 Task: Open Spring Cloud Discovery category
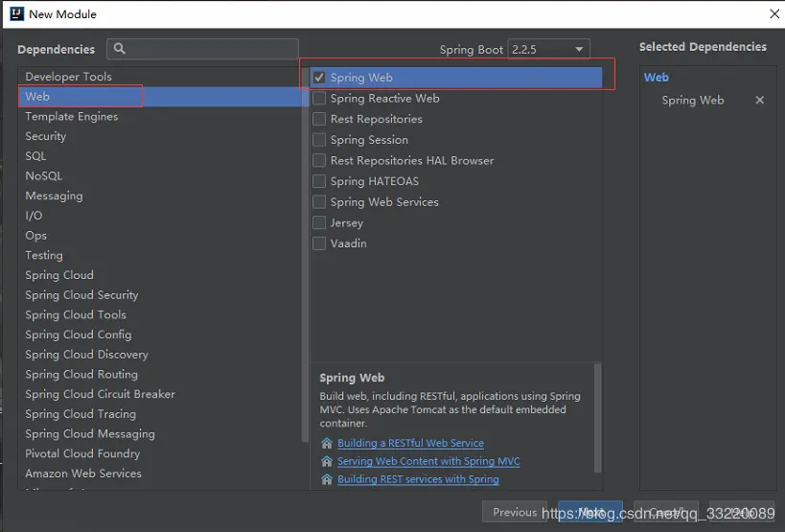pyautogui.click(x=160, y=355)
